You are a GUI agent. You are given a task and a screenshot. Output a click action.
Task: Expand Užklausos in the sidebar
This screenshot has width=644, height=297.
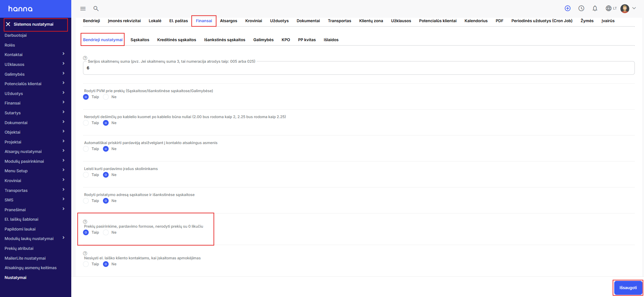click(x=64, y=64)
